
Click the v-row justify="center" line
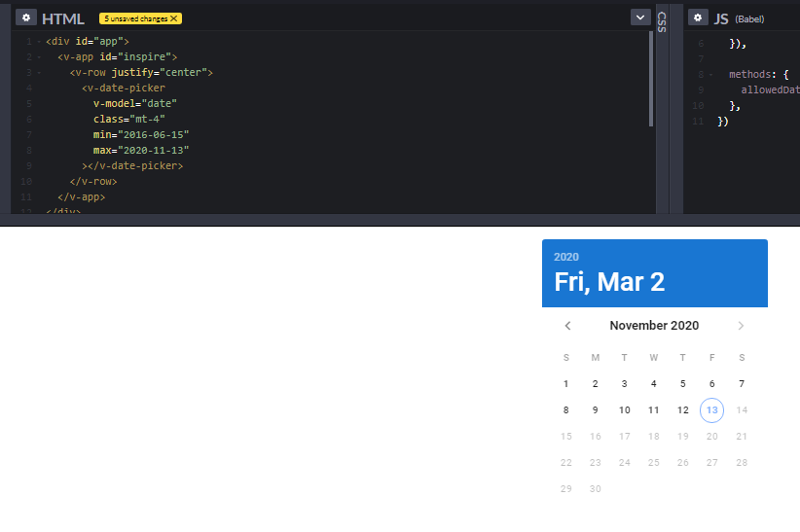coord(141,72)
